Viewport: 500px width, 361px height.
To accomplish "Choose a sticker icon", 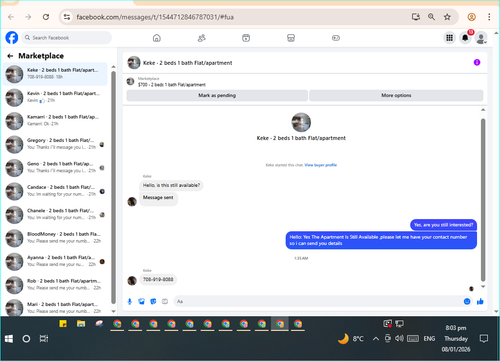I will click(x=153, y=301).
